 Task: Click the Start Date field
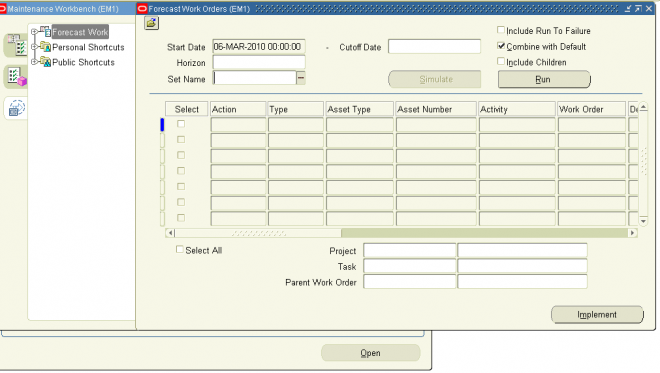(259, 47)
